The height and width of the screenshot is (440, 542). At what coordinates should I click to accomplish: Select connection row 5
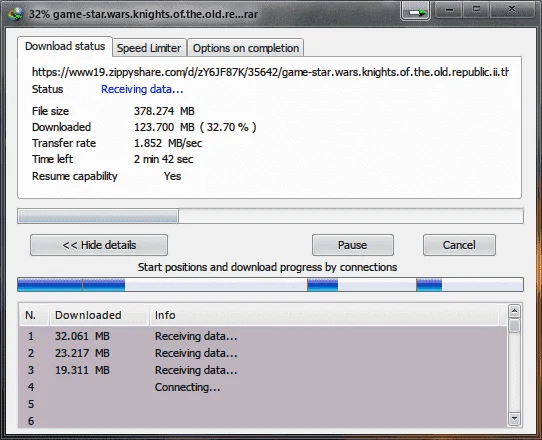pyautogui.click(x=263, y=404)
